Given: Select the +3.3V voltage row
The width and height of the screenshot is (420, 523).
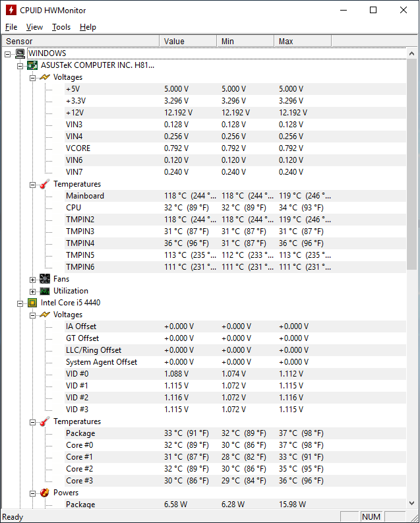Looking at the screenshot, I should 235,101.
